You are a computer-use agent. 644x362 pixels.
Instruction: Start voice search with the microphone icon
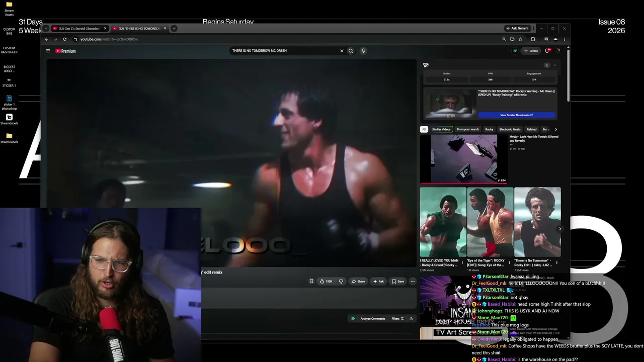pos(363,51)
